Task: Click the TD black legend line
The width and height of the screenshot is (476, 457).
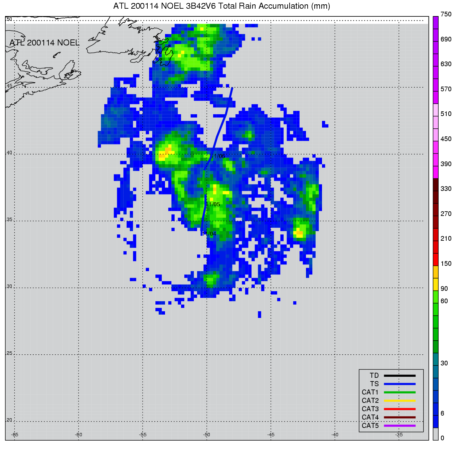Action: click(x=400, y=375)
